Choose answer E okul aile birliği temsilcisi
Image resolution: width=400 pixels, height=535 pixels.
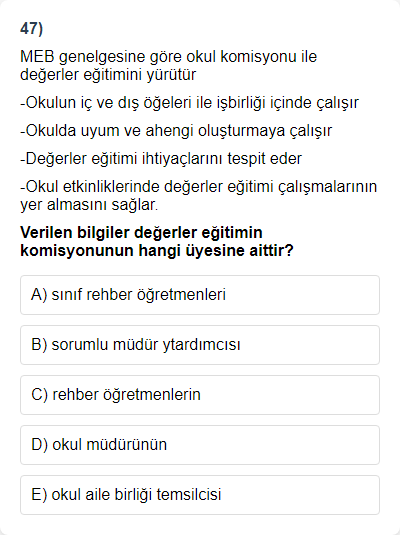coord(200,495)
